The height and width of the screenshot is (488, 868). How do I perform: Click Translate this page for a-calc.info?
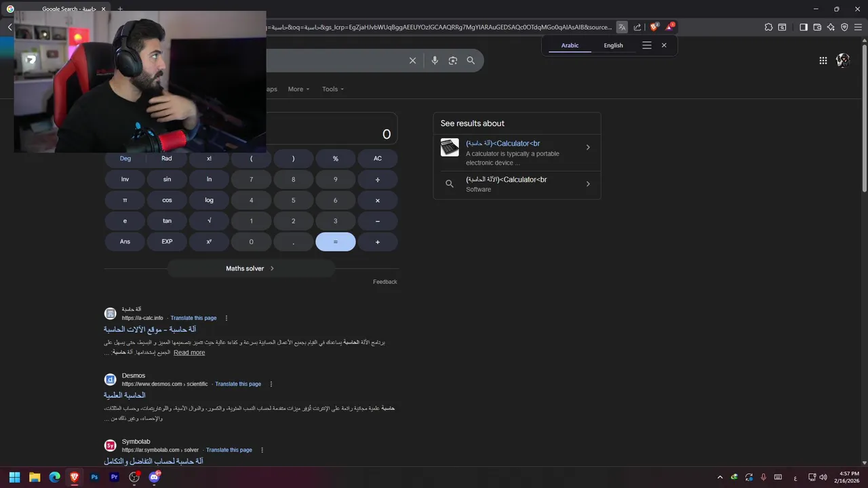pyautogui.click(x=193, y=318)
